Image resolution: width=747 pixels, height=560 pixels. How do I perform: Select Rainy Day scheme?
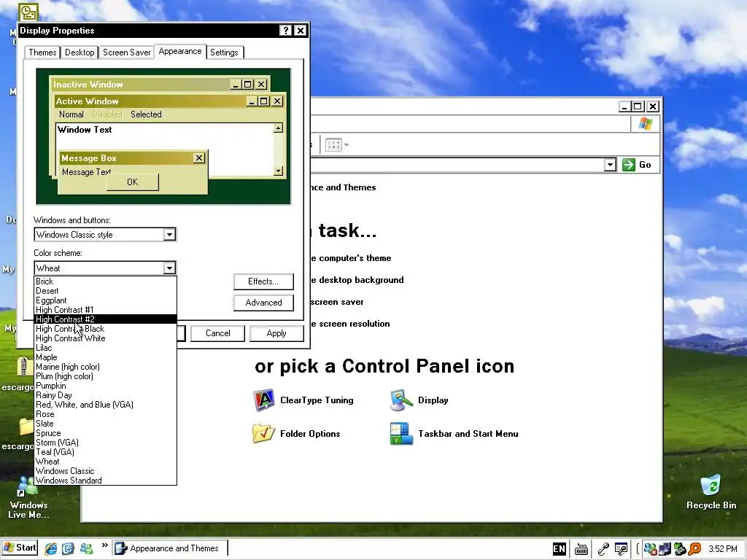click(x=105, y=395)
